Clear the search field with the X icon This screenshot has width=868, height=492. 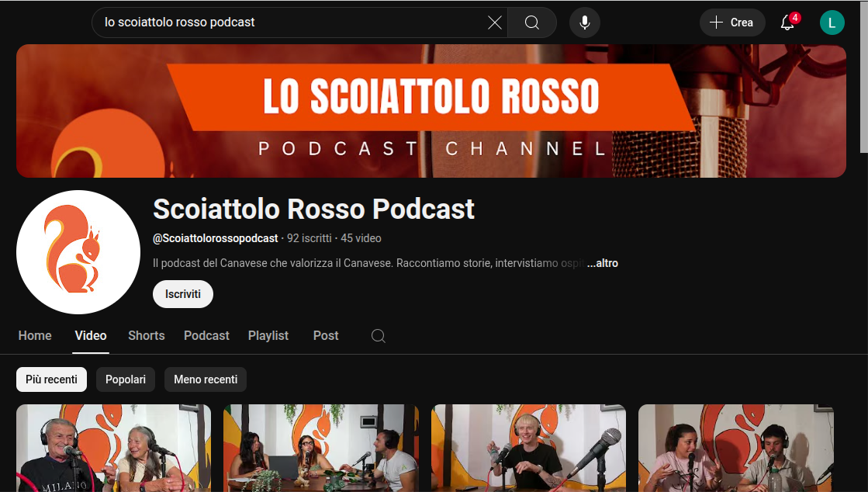tap(494, 23)
